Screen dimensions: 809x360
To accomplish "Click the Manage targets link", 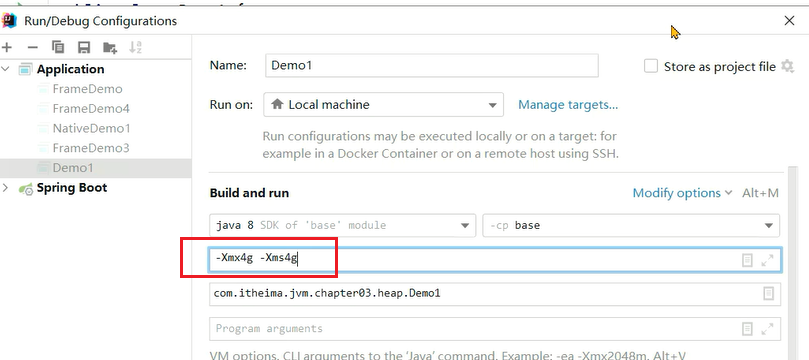I will click(x=568, y=105).
